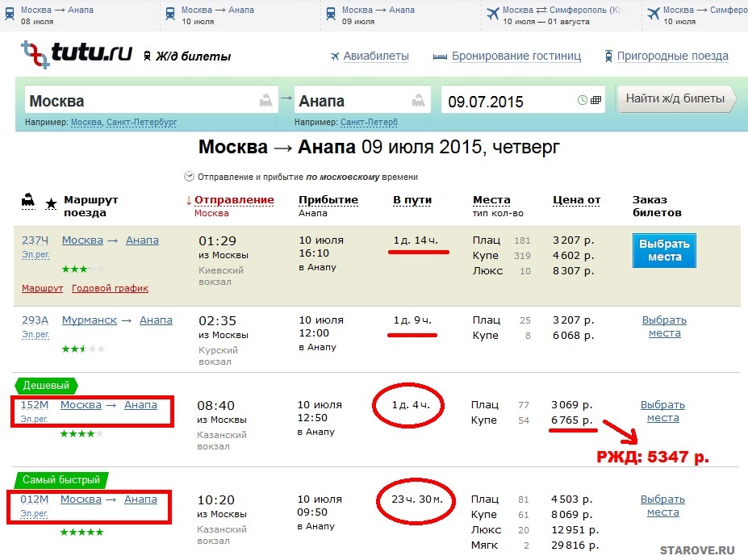Click the date field 09.07.2015
Screen dimensions: 748x560
(523, 100)
